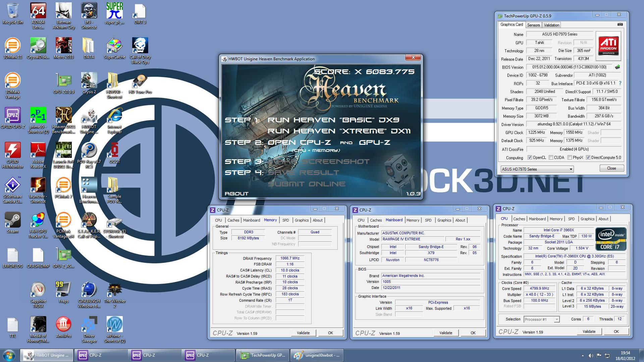This screenshot has width=644, height=362.
Task: Click the Windows Start button
Action: point(9,355)
